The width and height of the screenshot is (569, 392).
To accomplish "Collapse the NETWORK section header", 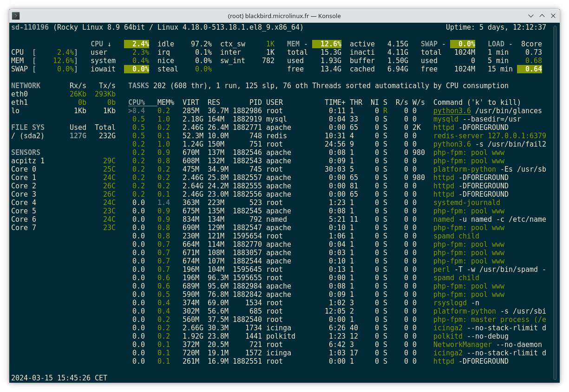I will [x=26, y=85].
